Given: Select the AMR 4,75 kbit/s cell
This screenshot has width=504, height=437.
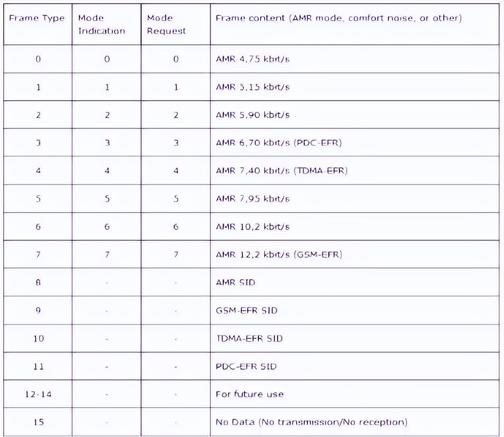Looking at the screenshot, I should point(253,59).
